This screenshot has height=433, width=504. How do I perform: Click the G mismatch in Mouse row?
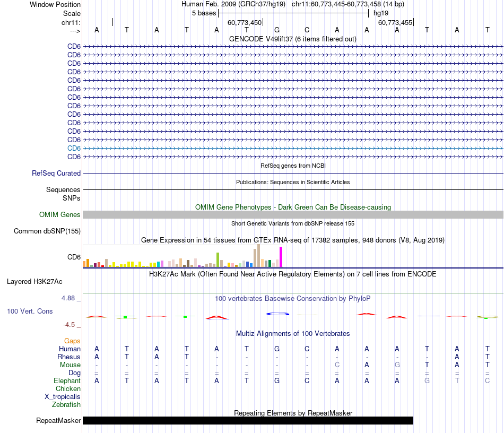coord(397,365)
